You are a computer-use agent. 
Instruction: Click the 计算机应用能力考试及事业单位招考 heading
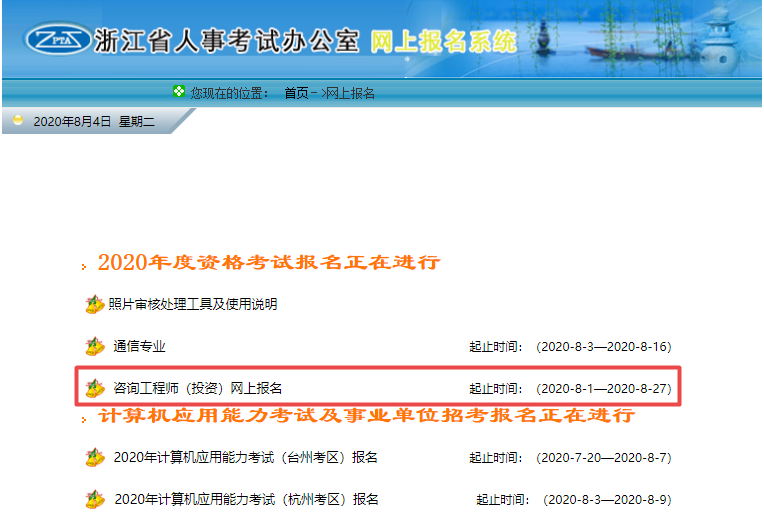pyautogui.click(x=366, y=415)
